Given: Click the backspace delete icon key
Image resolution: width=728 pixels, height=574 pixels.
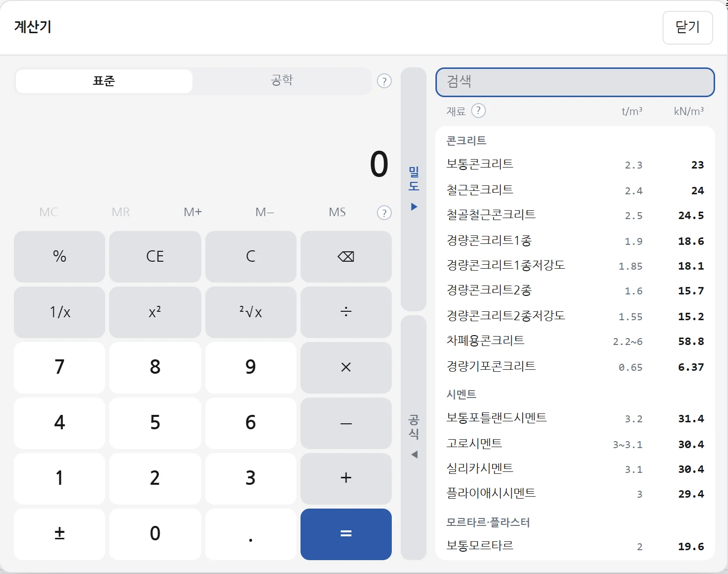Looking at the screenshot, I should pyautogui.click(x=346, y=256).
